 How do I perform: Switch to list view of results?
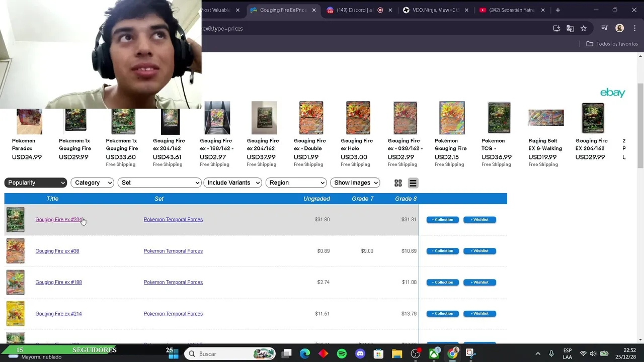[x=413, y=183]
